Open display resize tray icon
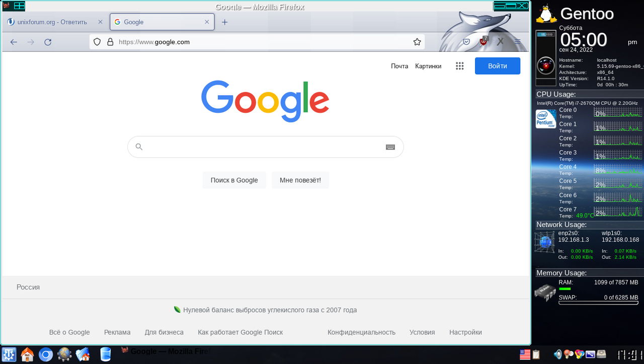Image resolution: width=644 pixels, height=364 pixels. [591, 354]
